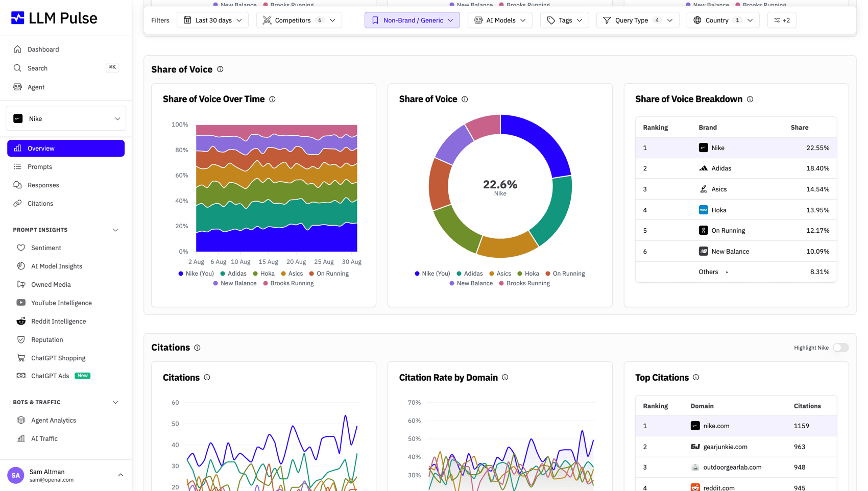This screenshot has width=868, height=491.
Task: Toggle New Balance in Over Time legend
Action: tap(235, 284)
